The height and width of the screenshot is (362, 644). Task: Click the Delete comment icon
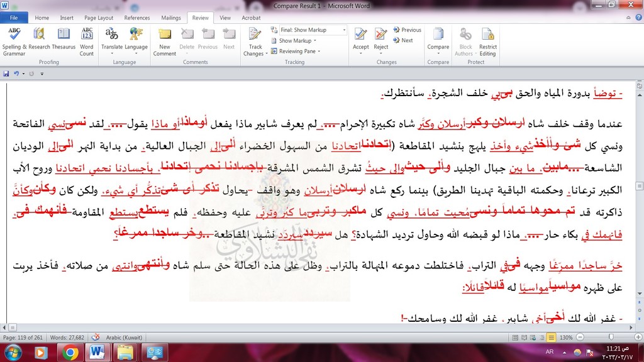187,34
